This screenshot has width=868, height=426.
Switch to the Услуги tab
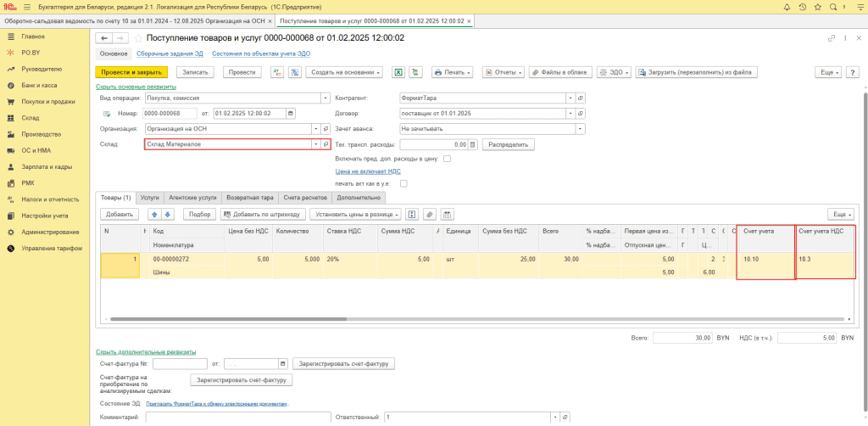pyautogui.click(x=149, y=197)
